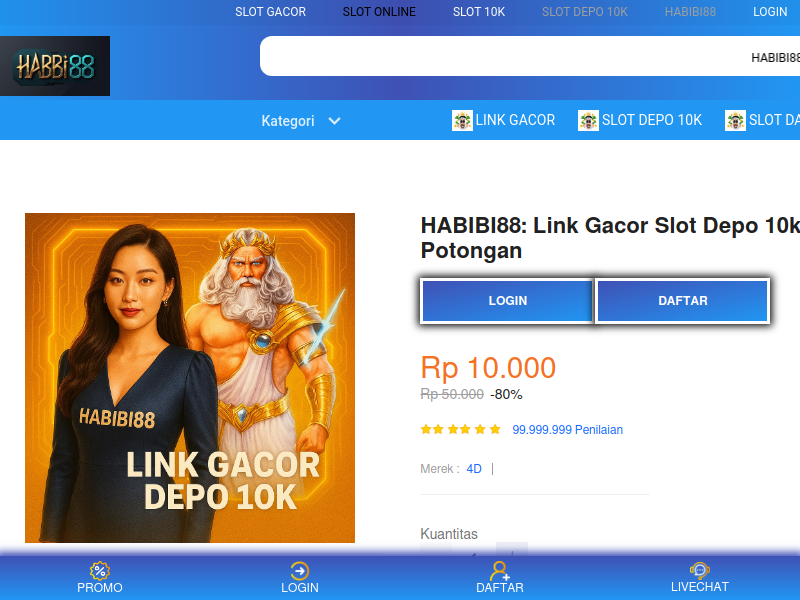800x600 pixels.
Task: Follow the 4D brand link
Action: click(474, 469)
